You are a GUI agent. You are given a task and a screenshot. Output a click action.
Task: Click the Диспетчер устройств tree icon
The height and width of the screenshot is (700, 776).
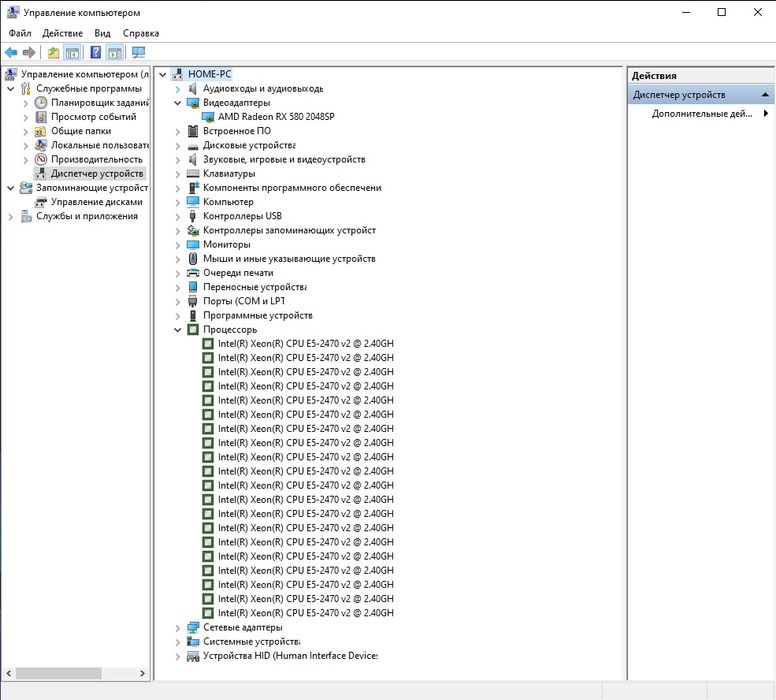[x=41, y=174]
